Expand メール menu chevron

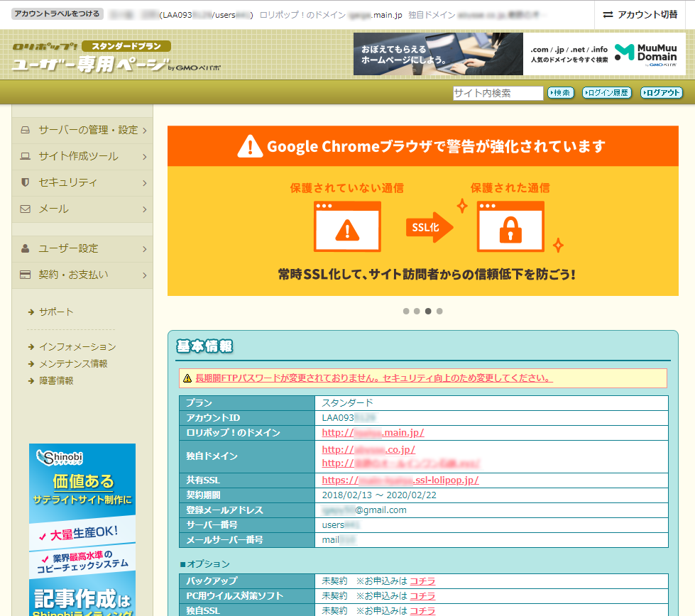(145, 209)
